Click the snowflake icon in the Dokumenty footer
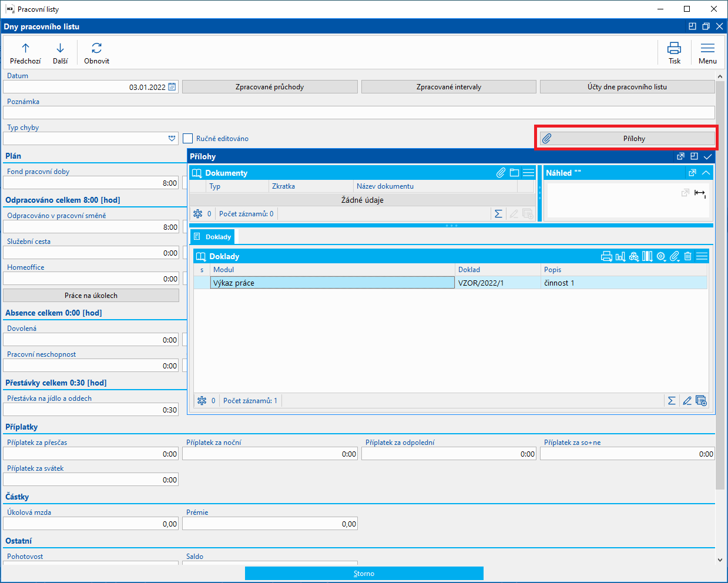Image resolution: width=728 pixels, height=583 pixels. coord(197,214)
